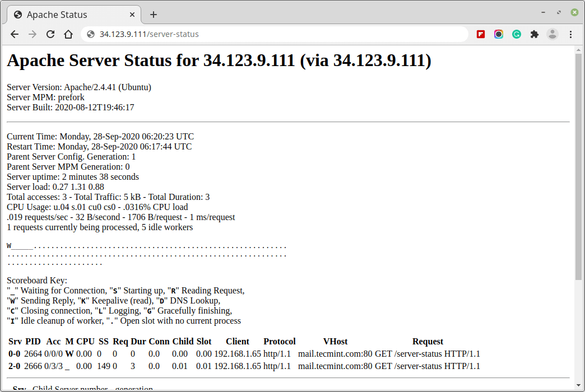View site information globe icon
Viewport: 585px width, 392px height.
(90, 34)
